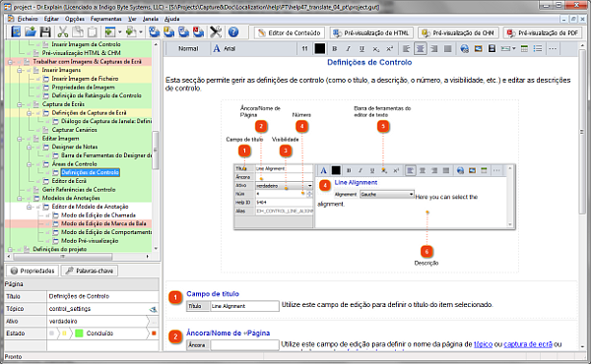Insert hyperlink using globe icon

click(464, 48)
